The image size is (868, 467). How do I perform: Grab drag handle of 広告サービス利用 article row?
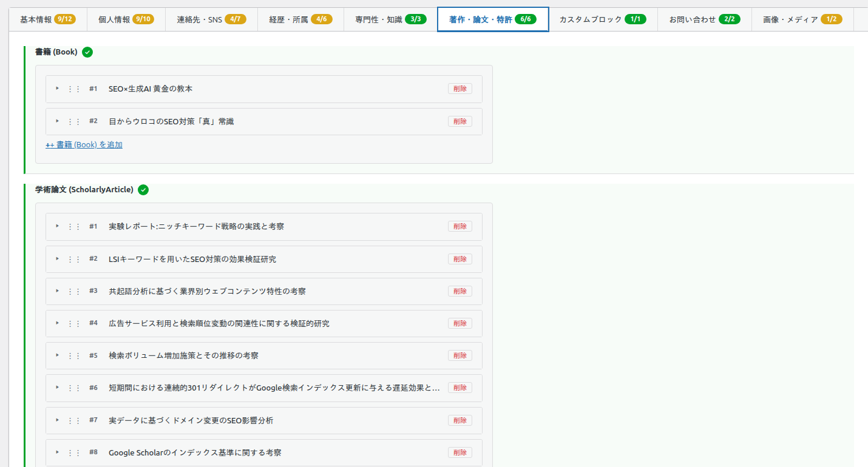[x=73, y=323]
